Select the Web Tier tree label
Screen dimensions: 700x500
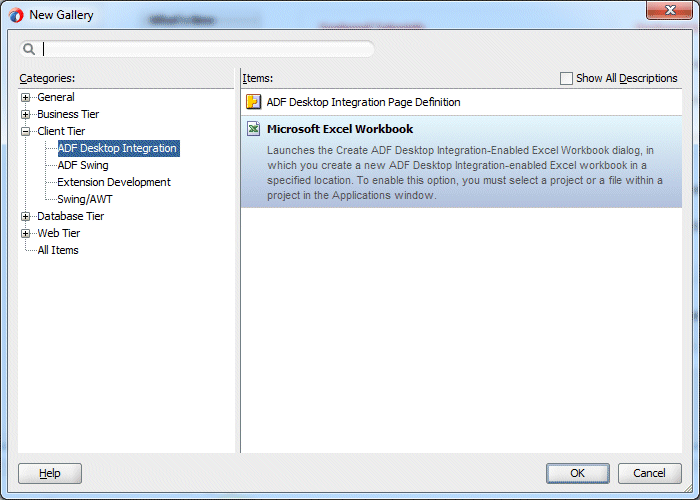(58, 233)
